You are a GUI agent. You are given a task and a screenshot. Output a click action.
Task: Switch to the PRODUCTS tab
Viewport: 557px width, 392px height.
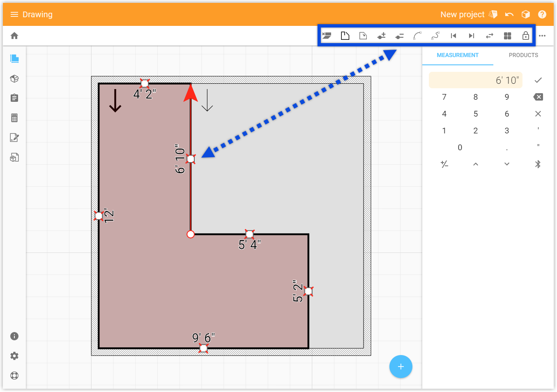pos(523,55)
